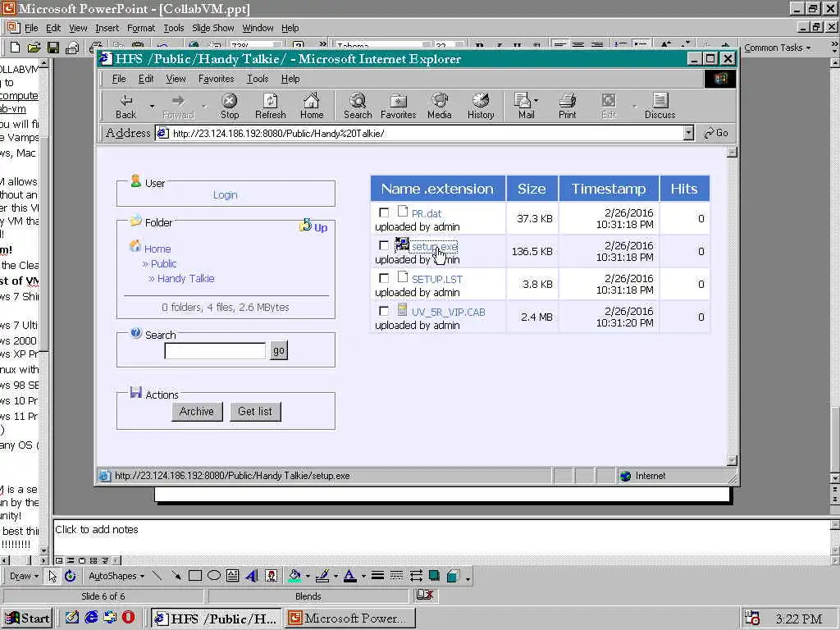Select the Oval tool in Drawing toolbar

point(214,576)
